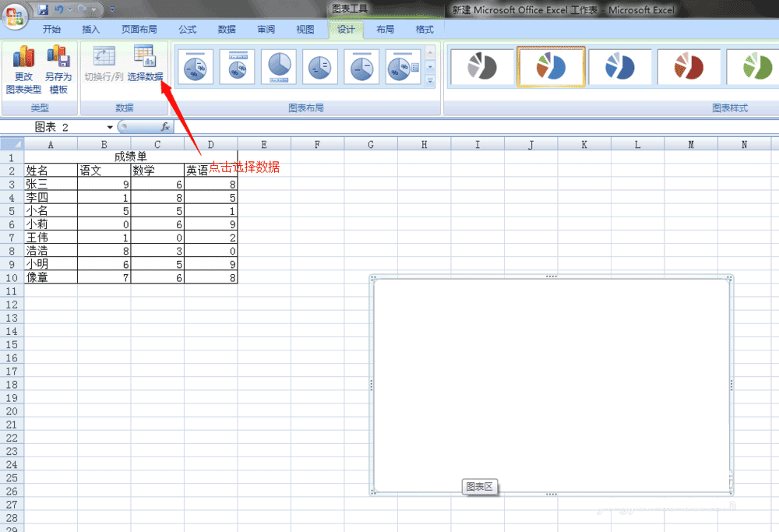Viewport: 779px width, 532px height.
Task: Expand the chart layouts gallery
Action: 430,81
